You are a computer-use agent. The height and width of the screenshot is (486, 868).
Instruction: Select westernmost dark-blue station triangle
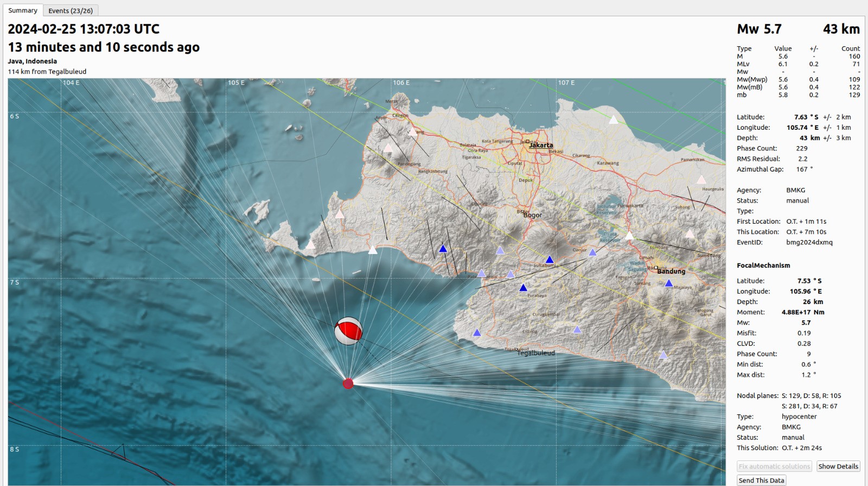coord(443,249)
